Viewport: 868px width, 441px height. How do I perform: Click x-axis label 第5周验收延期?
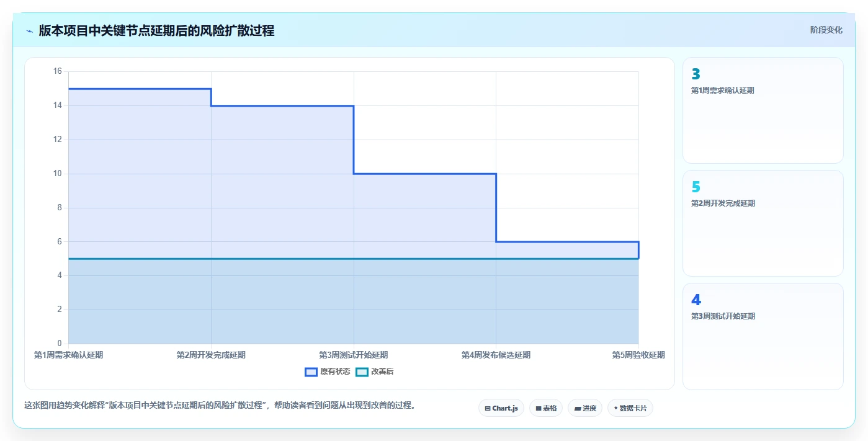coord(638,355)
